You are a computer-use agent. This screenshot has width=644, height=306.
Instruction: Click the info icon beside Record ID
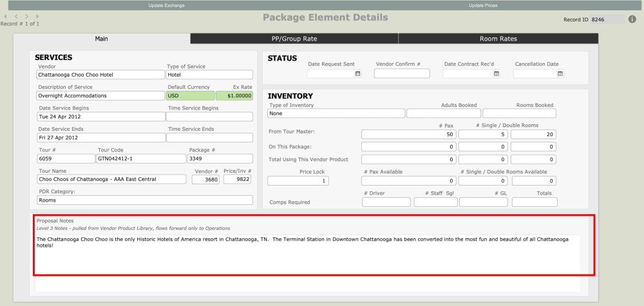[x=632, y=19]
